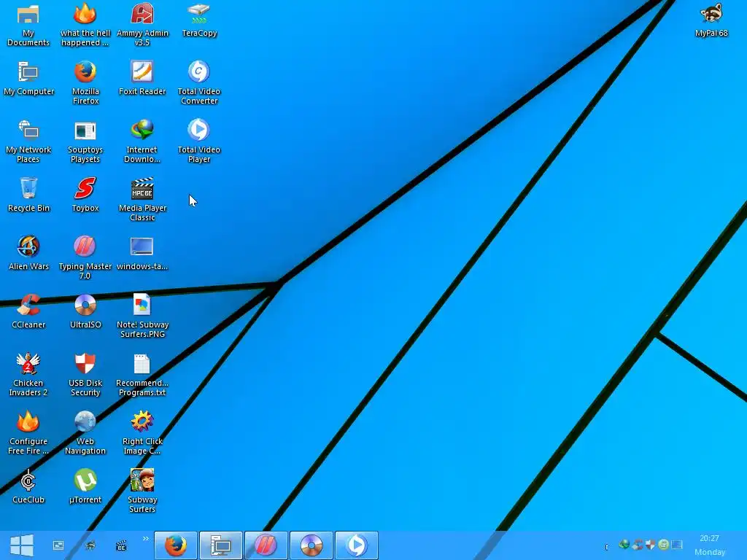The height and width of the screenshot is (560, 747).
Task: Select the Total Video Player desktop icon
Action: (x=199, y=141)
